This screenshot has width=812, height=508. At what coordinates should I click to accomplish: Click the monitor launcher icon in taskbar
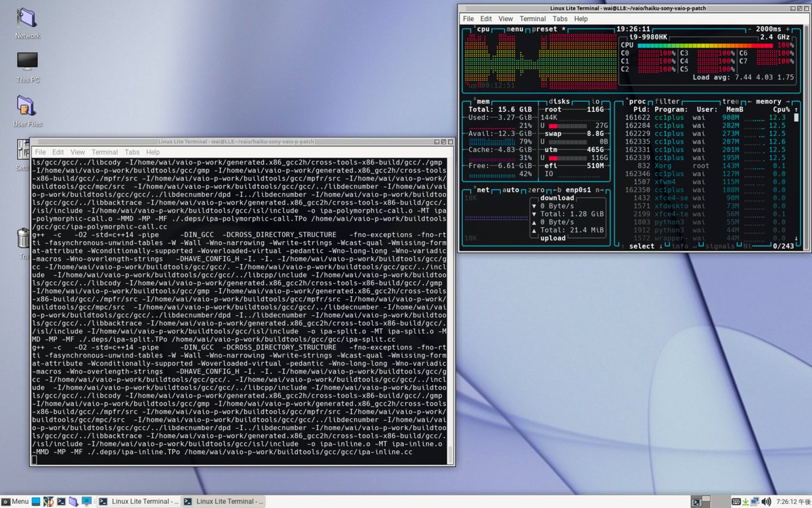point(87,501)
